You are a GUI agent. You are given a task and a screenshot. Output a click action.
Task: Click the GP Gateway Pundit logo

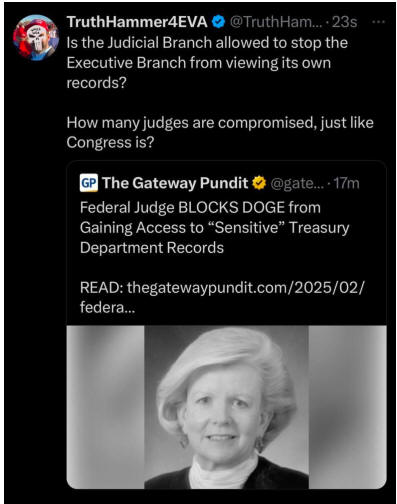89,183
